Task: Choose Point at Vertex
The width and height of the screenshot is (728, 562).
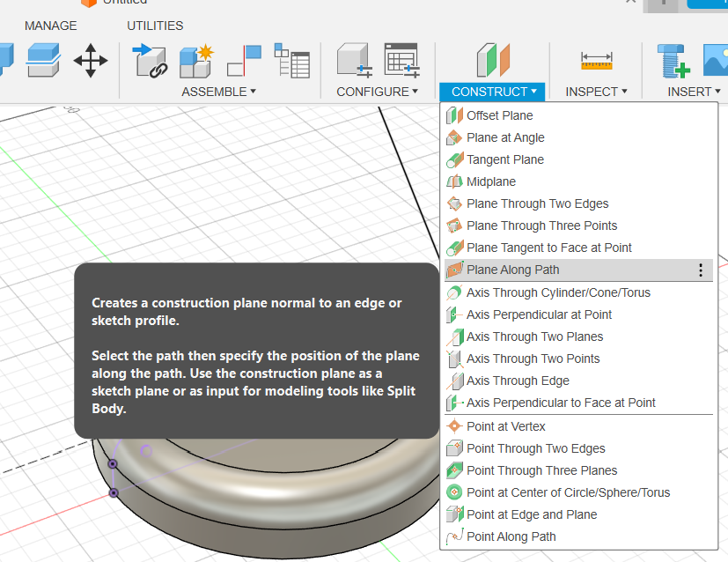Action: [578, 426]
